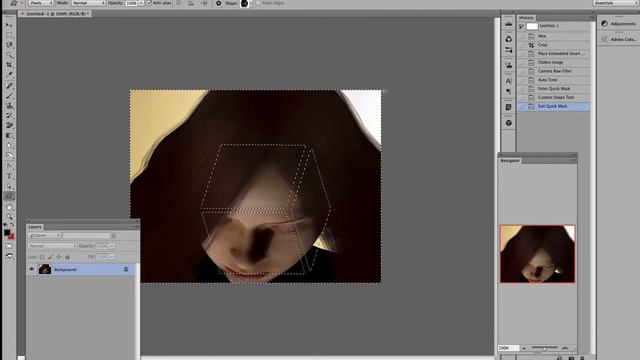Select the Navigator panel tab

click(510, 161)
